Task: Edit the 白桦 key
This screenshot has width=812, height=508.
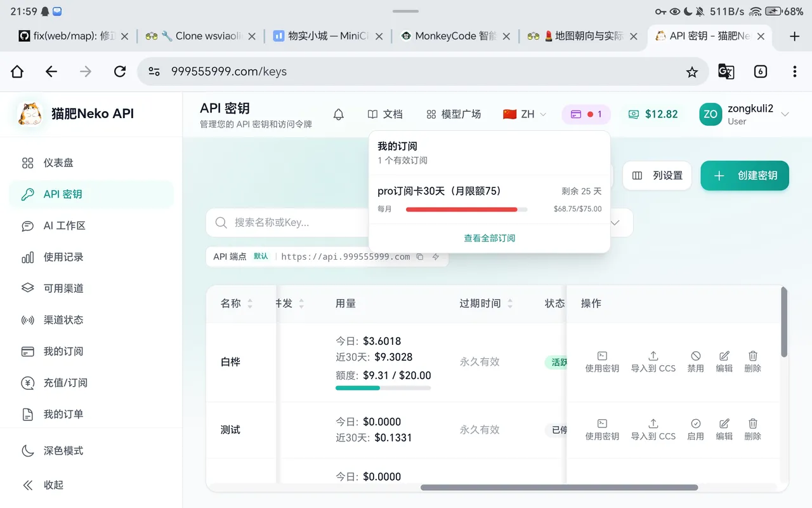Action: coord(724,362)
